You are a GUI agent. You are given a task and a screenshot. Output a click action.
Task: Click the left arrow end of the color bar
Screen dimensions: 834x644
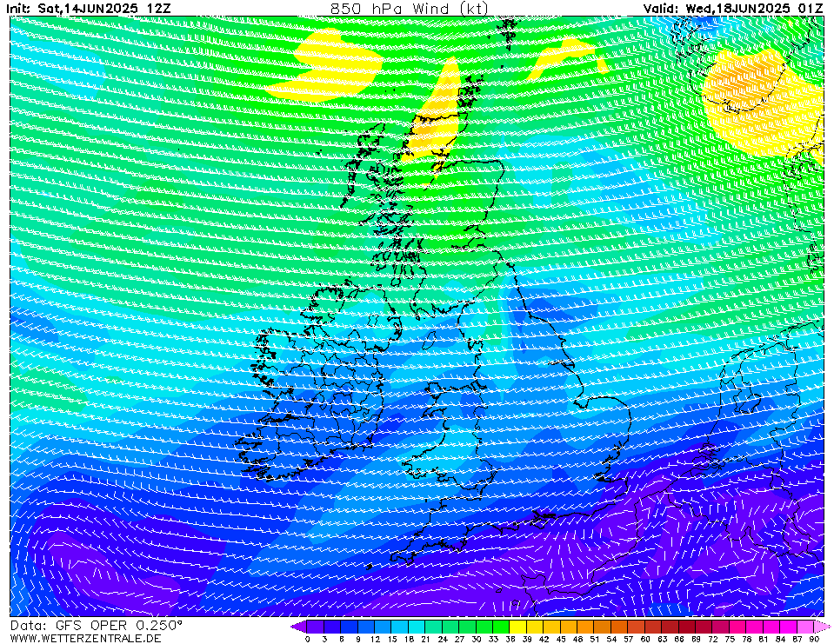click(299, 627)
